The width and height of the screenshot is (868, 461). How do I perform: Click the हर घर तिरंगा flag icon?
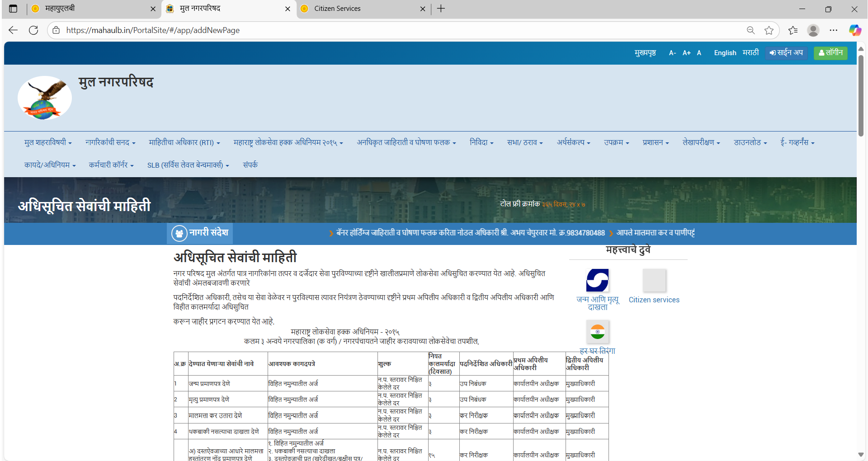tap(597, 332)
